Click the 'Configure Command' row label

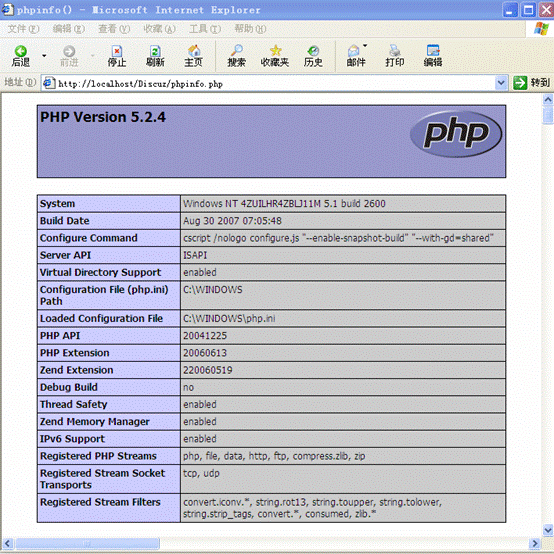point(88,238)
